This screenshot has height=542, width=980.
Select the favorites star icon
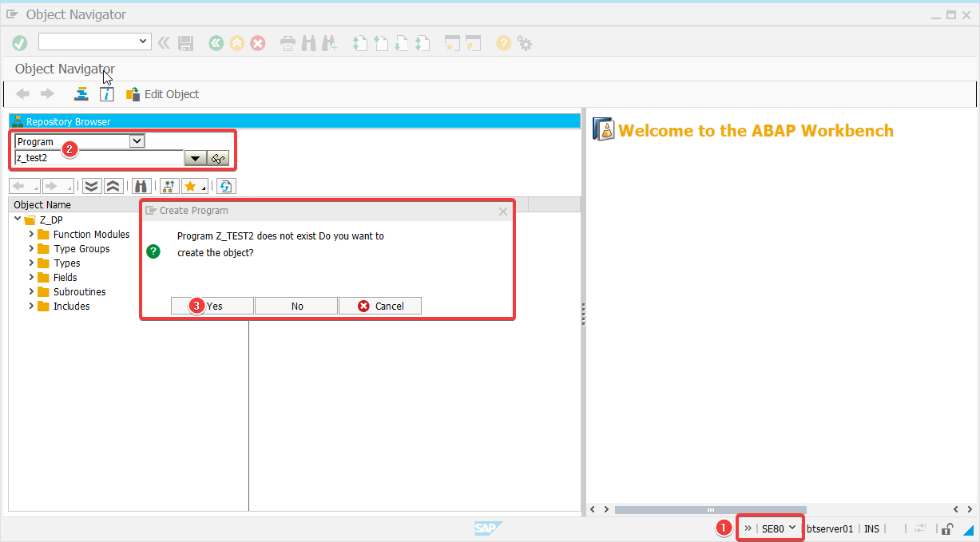[x=191, y=186]
